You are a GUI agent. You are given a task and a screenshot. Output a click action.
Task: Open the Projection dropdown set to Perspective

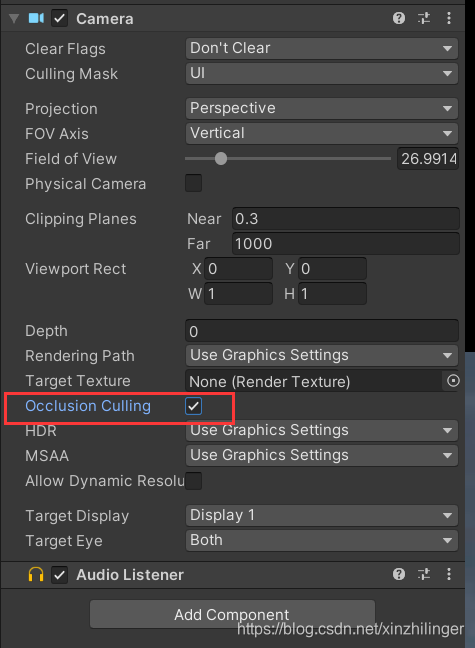(x=322, y=108)
